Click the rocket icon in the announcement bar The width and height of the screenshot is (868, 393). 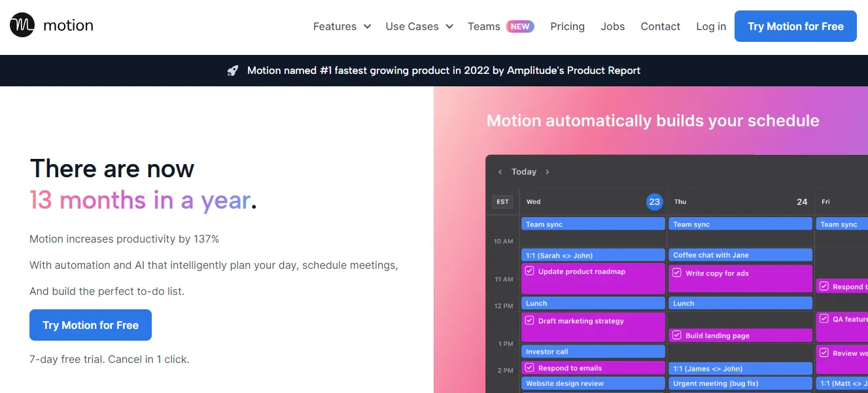coord(233,71)
